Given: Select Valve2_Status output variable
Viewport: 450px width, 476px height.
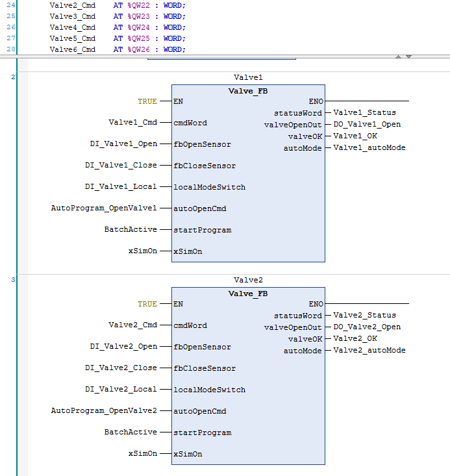Looking at the screenshot, I should coord(364,315).
